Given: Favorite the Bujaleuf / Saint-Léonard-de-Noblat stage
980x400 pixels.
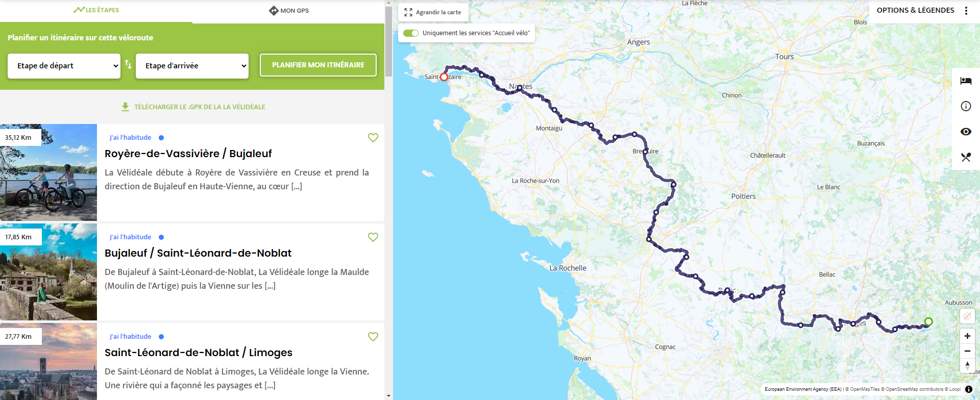Looking at the screenshot, I should click(373, 237).
